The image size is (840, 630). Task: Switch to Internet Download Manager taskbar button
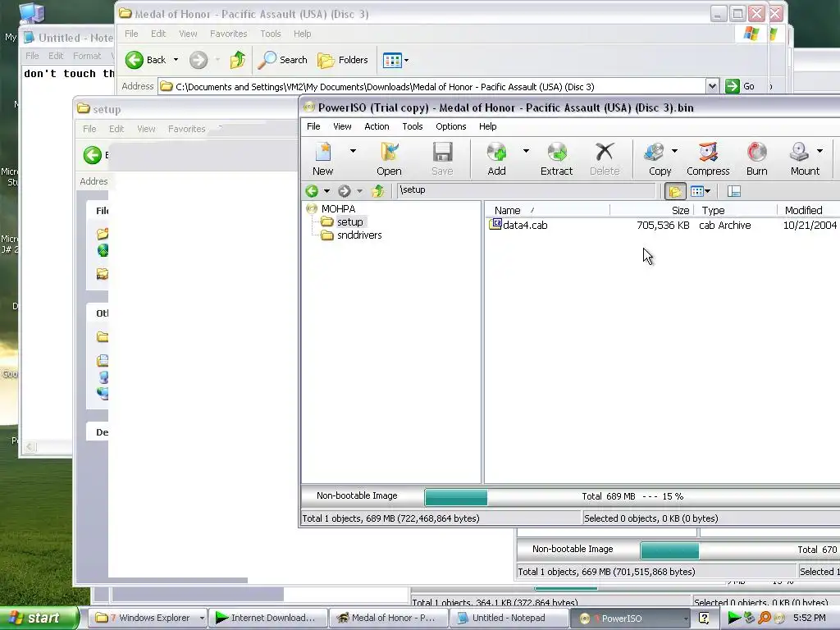267,619
